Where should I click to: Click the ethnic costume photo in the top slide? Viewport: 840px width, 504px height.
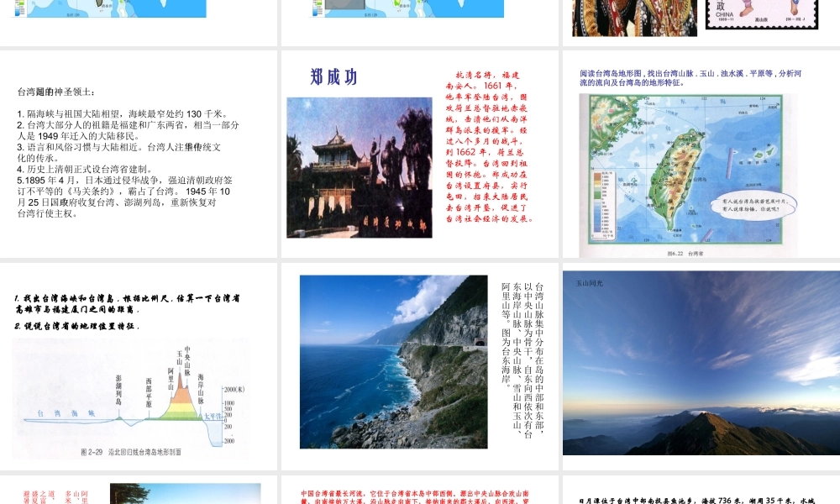click(x=635, y=18)
